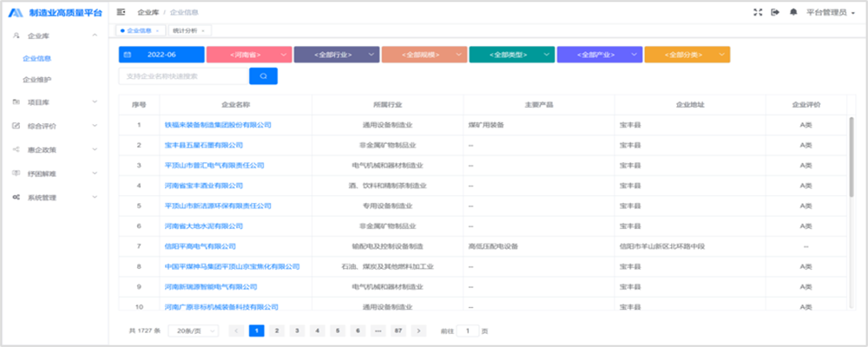
Task: Close the 企业信息 tab with its x
Action: coord(157,30)
